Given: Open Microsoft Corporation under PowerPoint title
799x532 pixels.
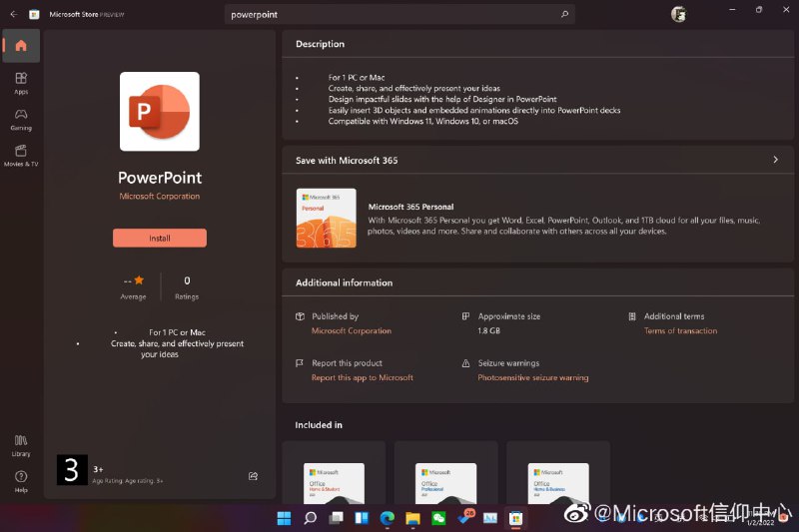Looking at the screenshot, I should (160, 196).
